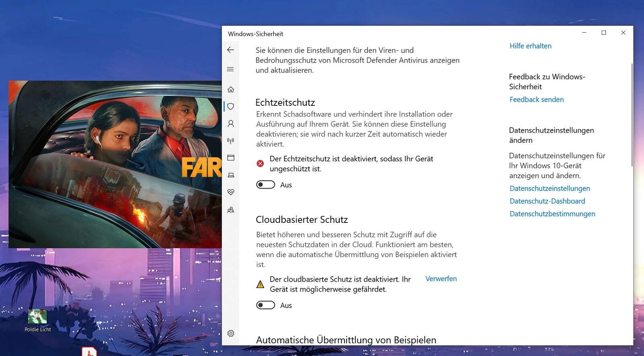Open the settings gear in the sidebar
Screen dimensions: 644x356
[x=231, y=333]
